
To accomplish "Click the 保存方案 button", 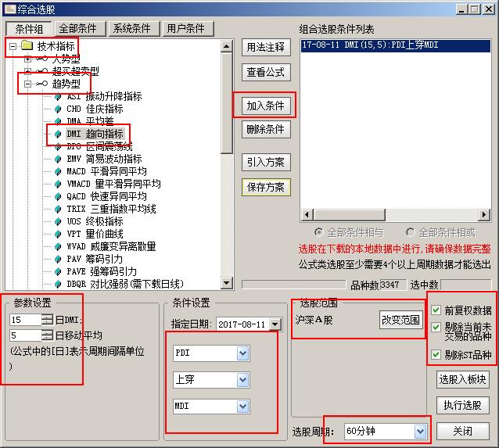I will point(266,187).
